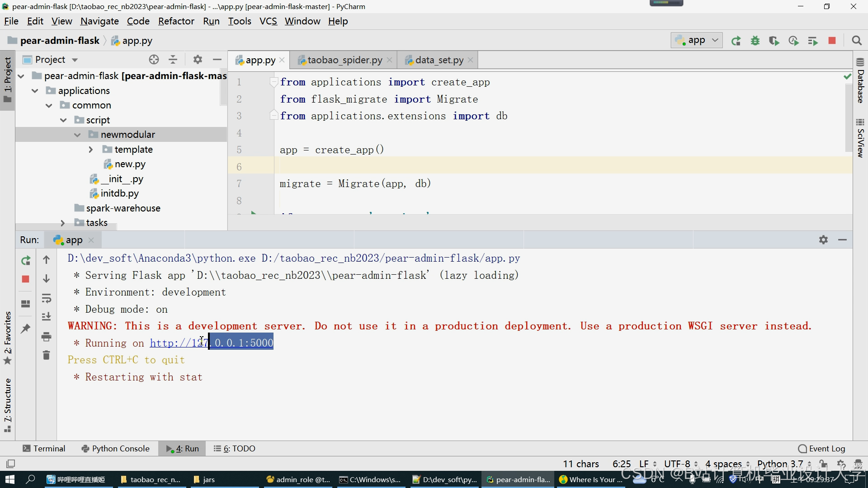This screenshot has height=488, width=868.
Task: Click the rerun 'app' icon in Run panel
Action: pos(26,260)
